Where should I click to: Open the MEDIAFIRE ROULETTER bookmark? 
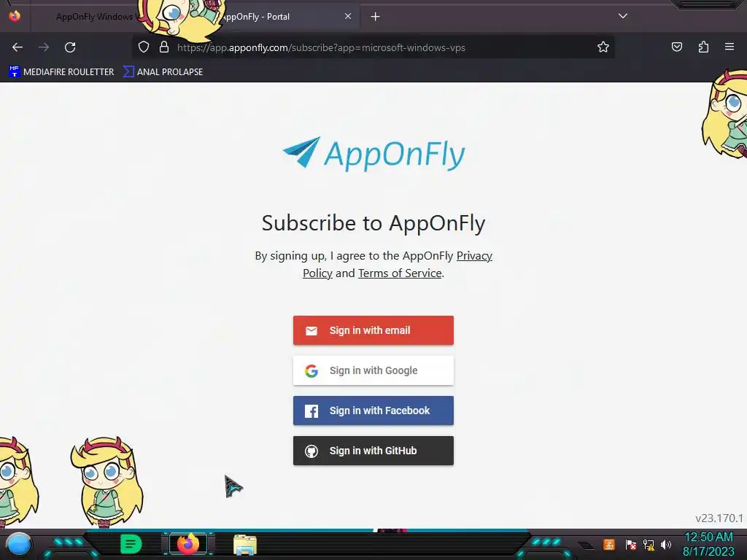61,72
